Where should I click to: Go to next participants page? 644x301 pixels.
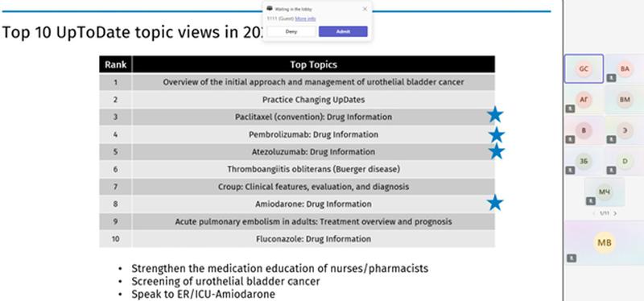click(x=615, y=213)
